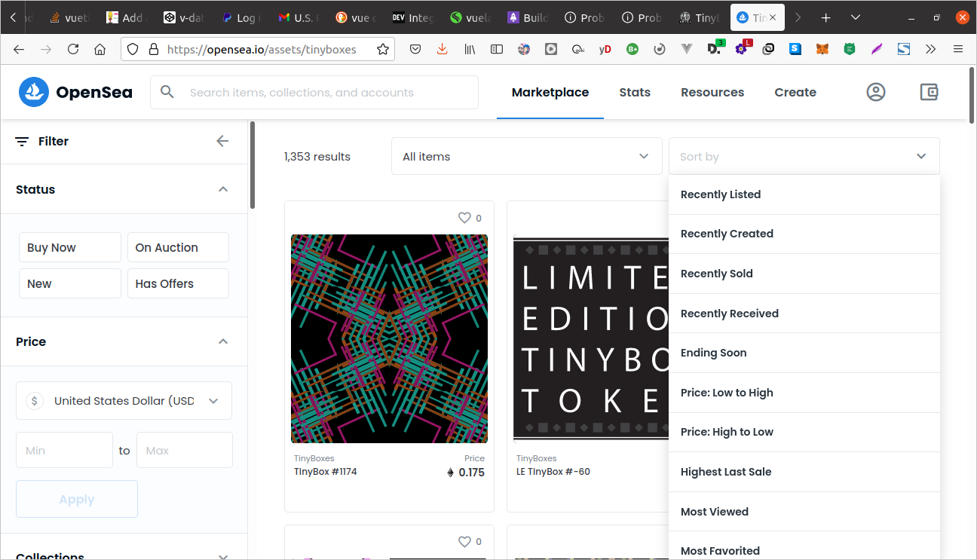Favorite TinyBox #1174 with heart icon

pos(464,218)
